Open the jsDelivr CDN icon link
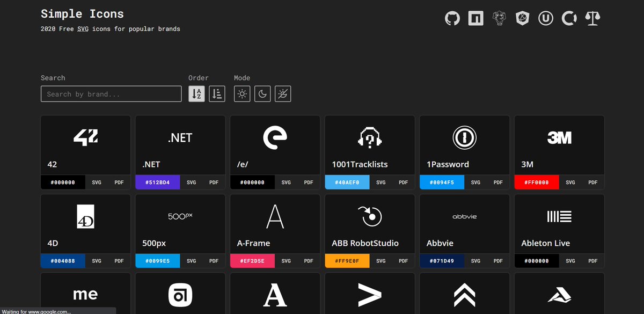 coord(523,19)
